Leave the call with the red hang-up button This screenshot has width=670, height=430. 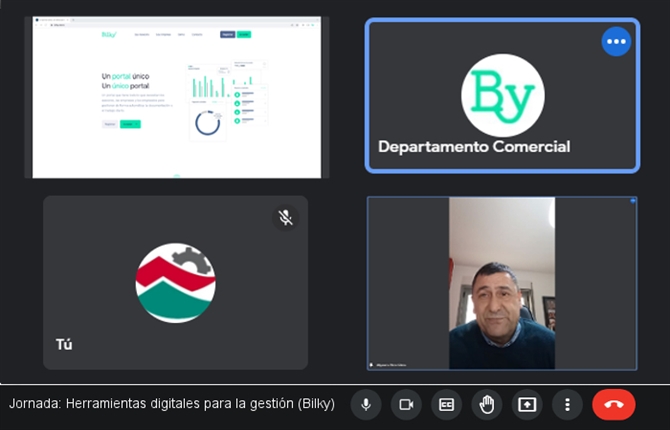click(614, 404)
